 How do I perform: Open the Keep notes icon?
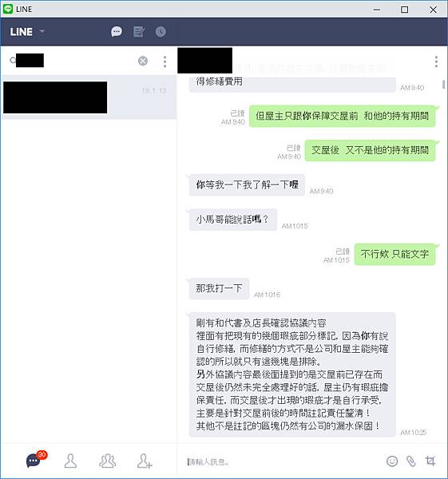(x=139, y=31)
